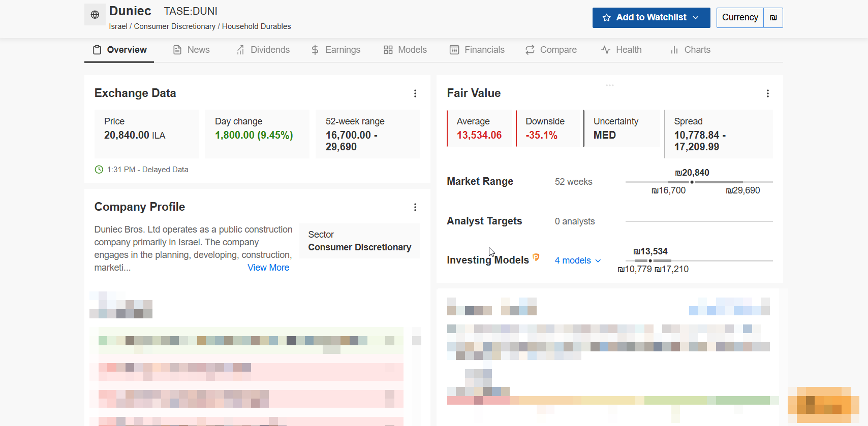Open the News tab
Viewport: 868px width, 426px height.
191,50
